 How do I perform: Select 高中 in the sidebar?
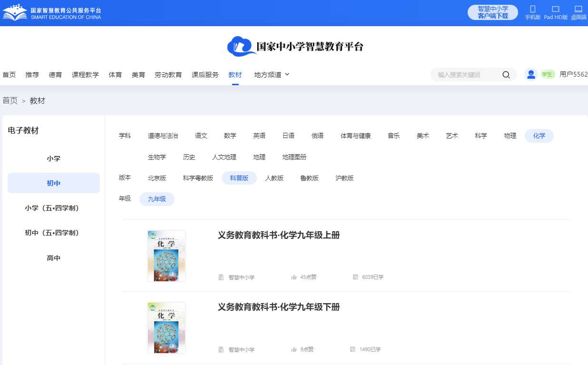53,258
